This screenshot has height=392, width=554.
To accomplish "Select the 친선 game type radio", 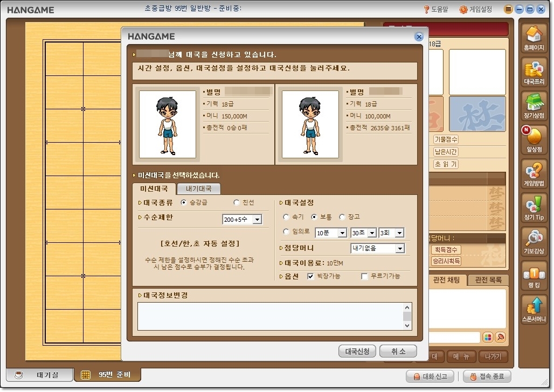I will (x=237, y=202).
